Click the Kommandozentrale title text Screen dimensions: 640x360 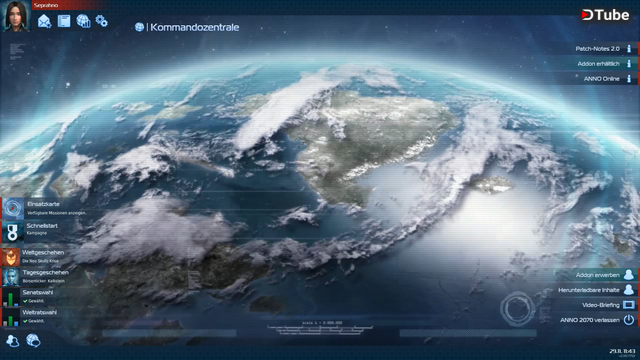[x=195, y=27]
